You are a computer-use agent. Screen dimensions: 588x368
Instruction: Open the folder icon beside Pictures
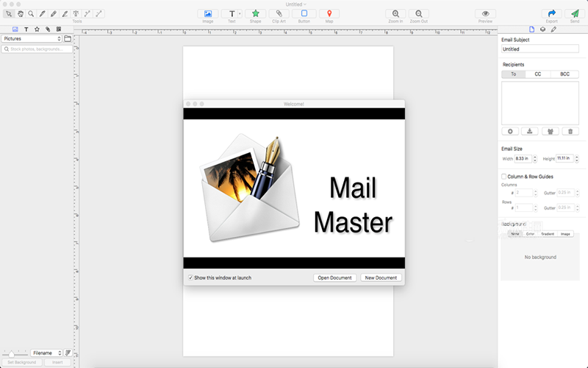point(68,39)
